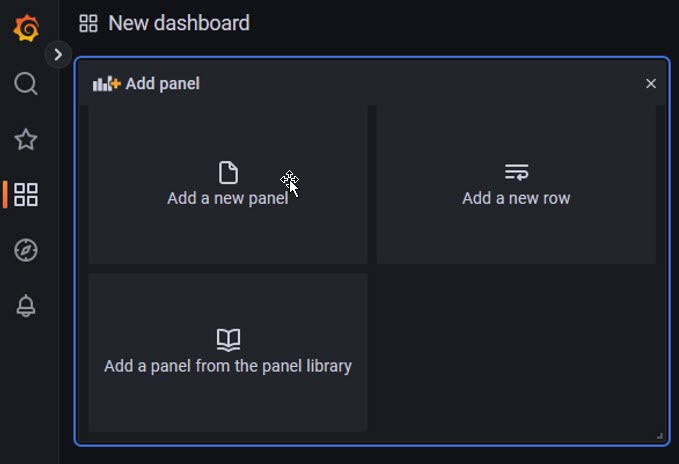Click the Add panel header text

162,84
